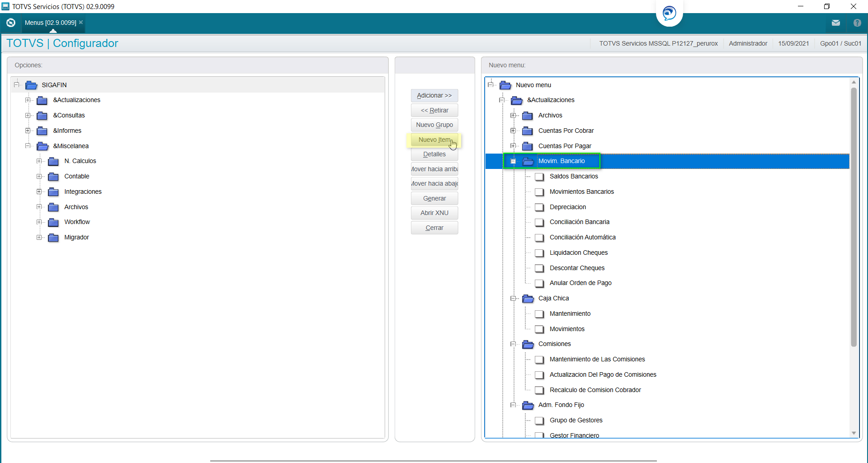Click &Actualizaciones folder icon in Nuevo menu
The image size is (868, 463).
[517, 100]
